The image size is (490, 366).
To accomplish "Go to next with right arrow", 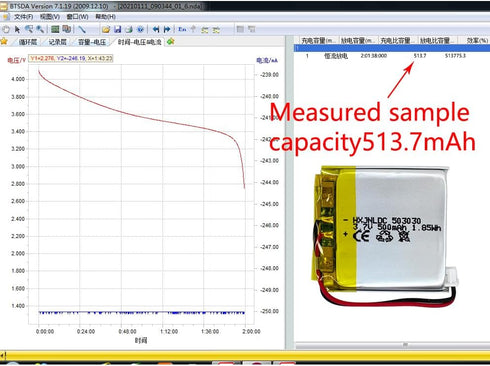I will pos(167,29).
